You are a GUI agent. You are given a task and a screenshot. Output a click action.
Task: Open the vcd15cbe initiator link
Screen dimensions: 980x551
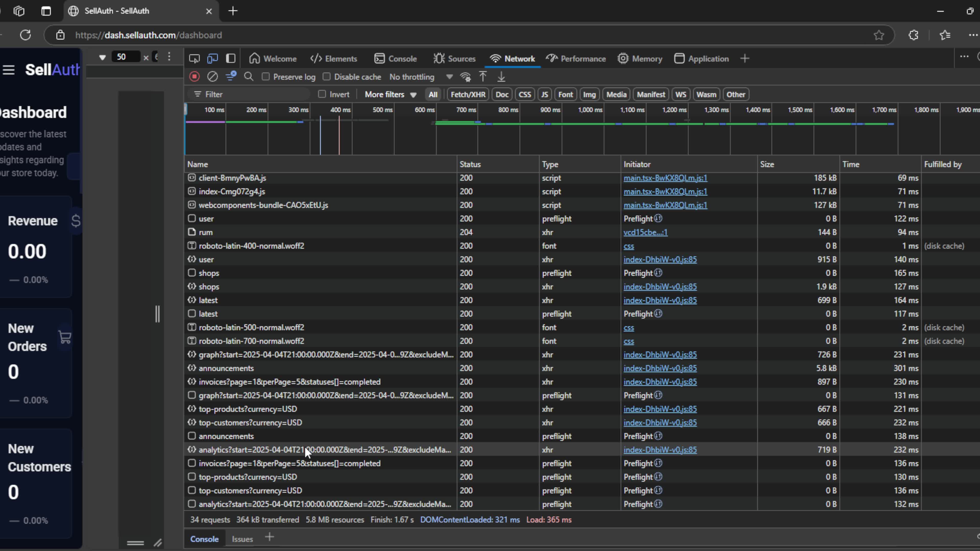645,232
